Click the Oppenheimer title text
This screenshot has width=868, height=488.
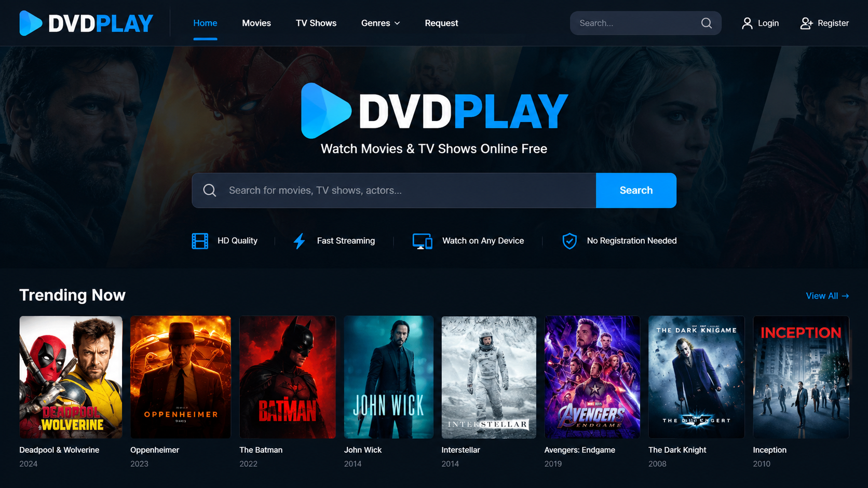click(155, 450)
